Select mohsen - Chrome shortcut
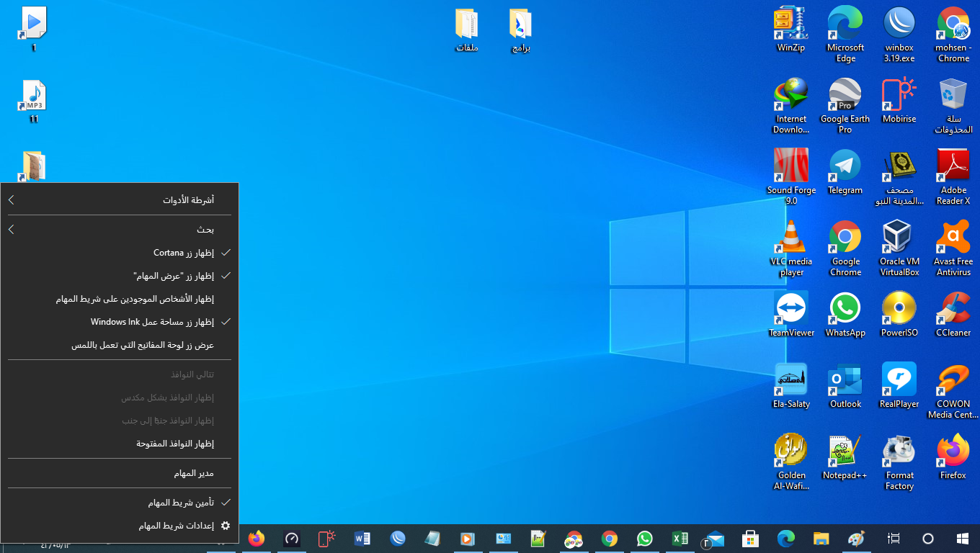This screenshot has width=980, height=553. [953, 35]
